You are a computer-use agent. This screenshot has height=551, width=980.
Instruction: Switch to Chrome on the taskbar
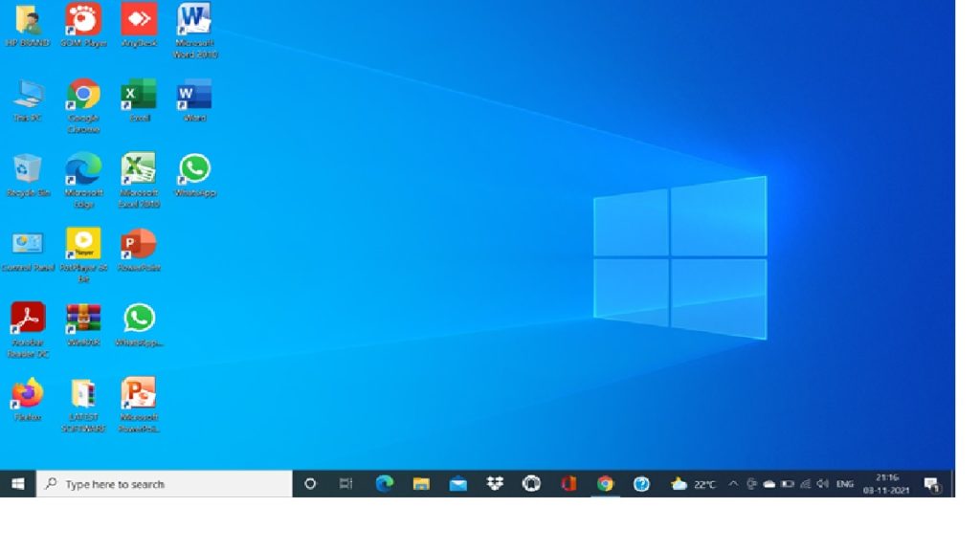(x=605, y=484)
